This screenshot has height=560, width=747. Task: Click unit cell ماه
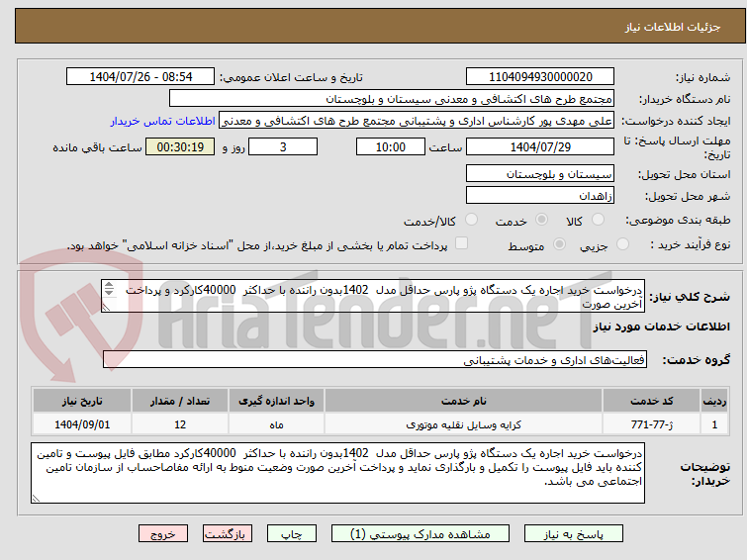(x=276, y=424)
